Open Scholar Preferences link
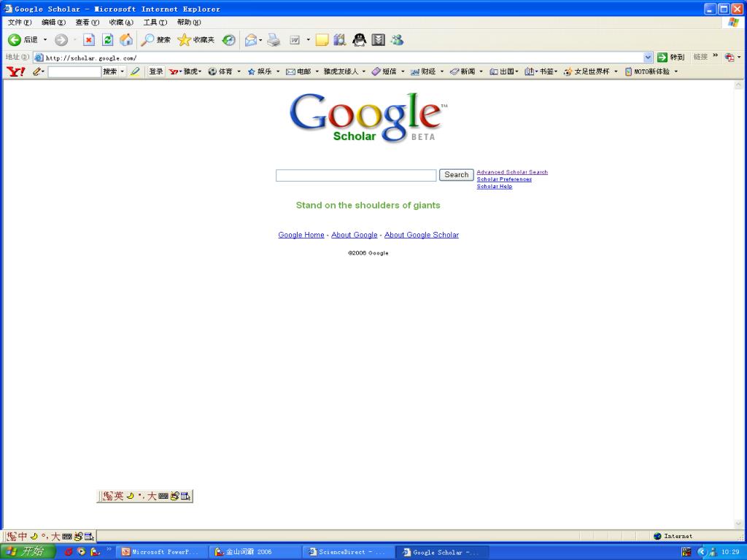Image resolution: width=747 pixels, height=560 pixels. [504, 179]
